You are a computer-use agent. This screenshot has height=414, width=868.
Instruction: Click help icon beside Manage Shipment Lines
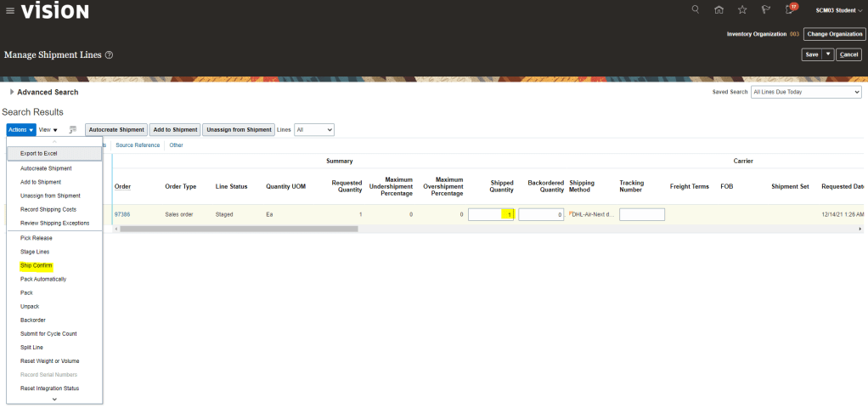tap(110, 55)
